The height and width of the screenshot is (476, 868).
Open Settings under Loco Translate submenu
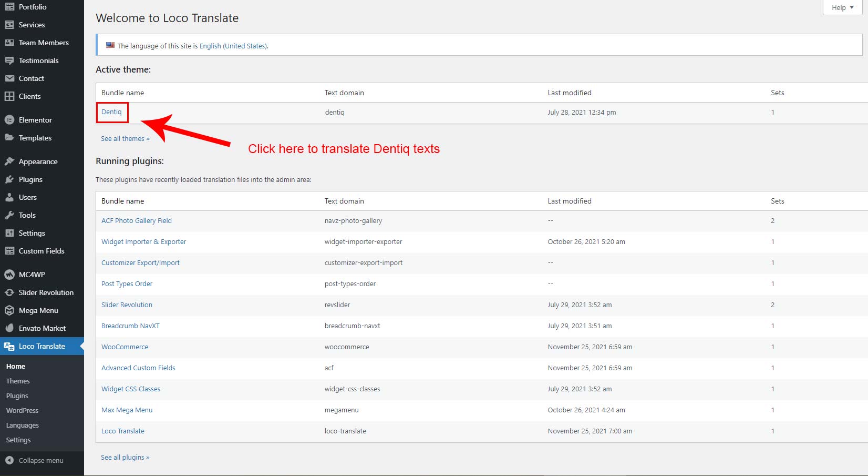pyautogui.click(x=18, y=440)
